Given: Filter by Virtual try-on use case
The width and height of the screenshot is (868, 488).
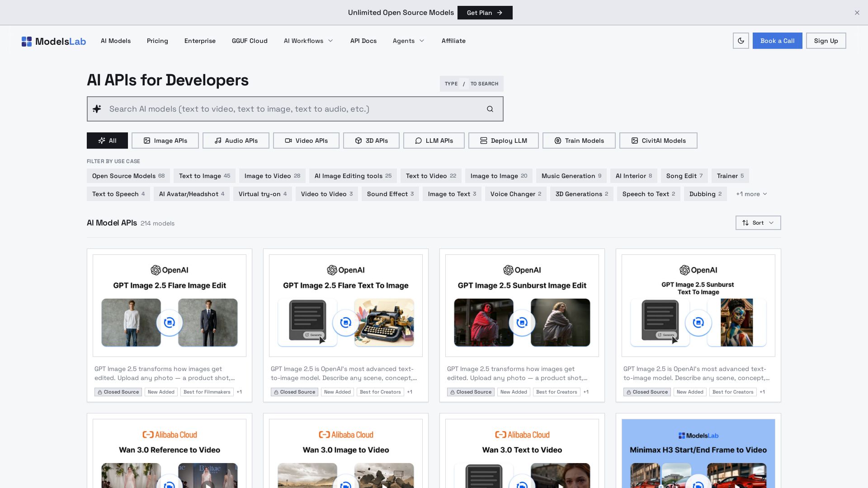Looking at the screenshot, I should [263, 194].
